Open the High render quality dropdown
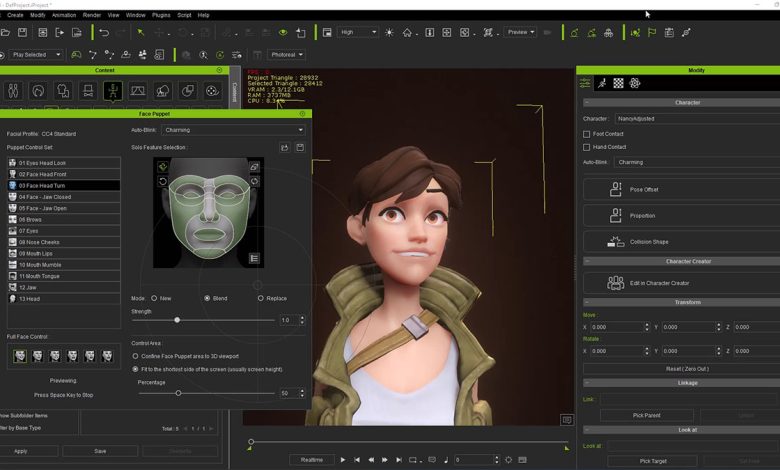The width and height of the screenshot is (780, 470). (358, 32)
